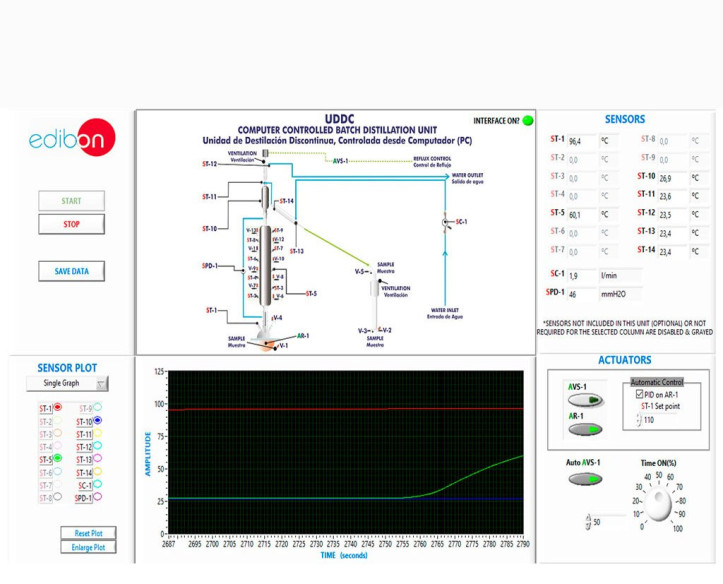
Task: Click the sensor plot graph area
Action: click(346, 452)
